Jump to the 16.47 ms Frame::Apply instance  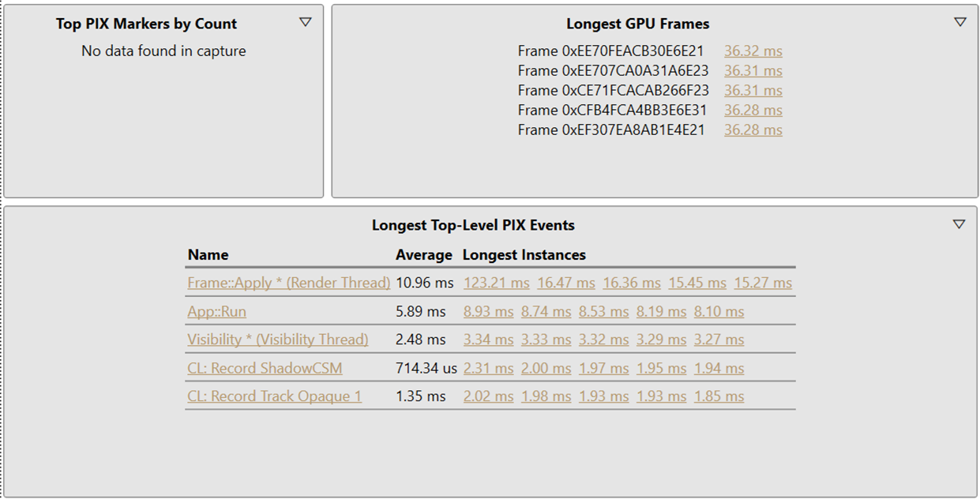(566, 283)
